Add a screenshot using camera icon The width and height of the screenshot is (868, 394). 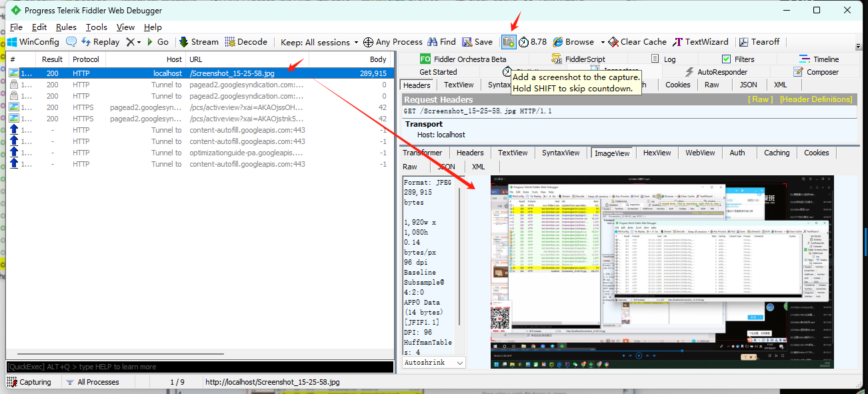point(509,42)
